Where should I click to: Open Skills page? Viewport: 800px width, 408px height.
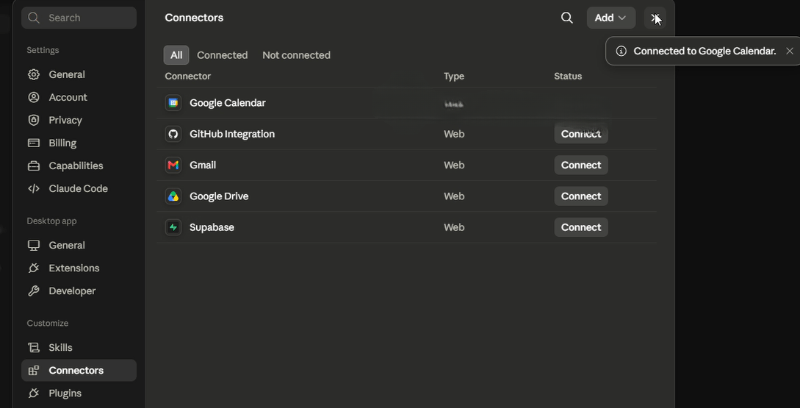79,348
